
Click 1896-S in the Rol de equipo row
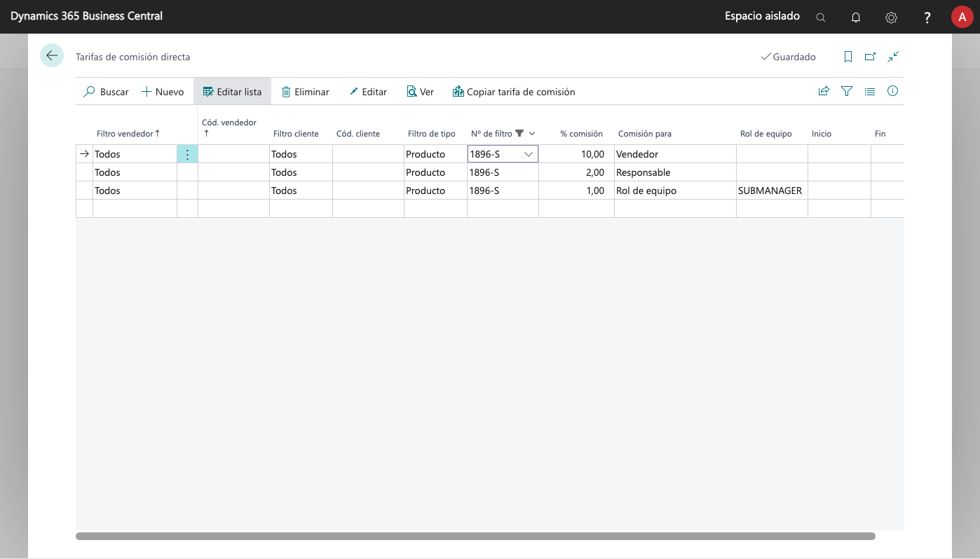tap(503, 191)
